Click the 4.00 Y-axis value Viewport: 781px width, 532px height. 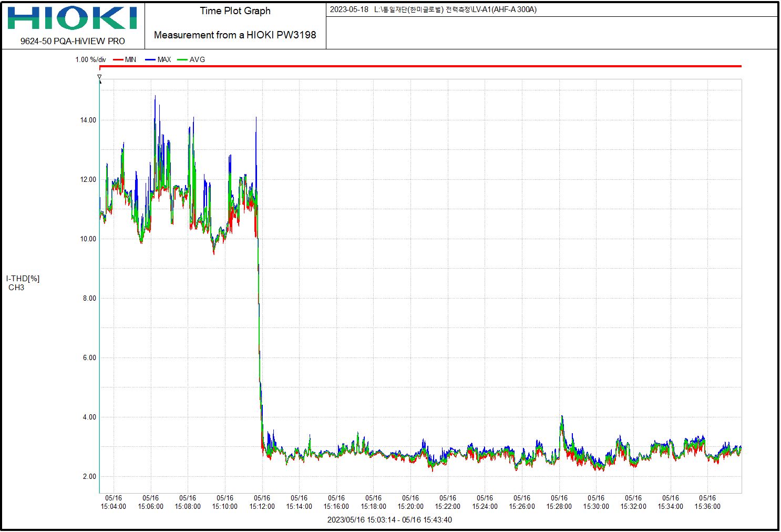coord(89,417)
